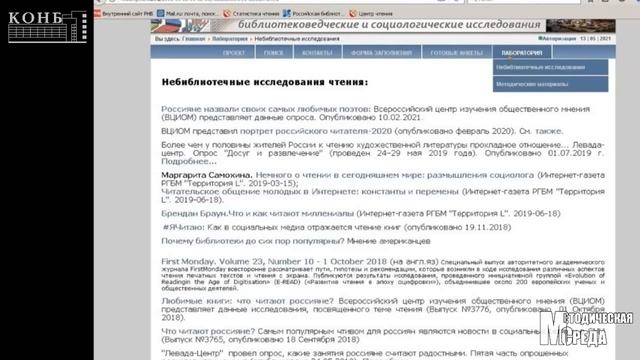Screen dimensions: 640x360
Task: Go to 'Лаборатория' in the breadcrumb
Action: point(230,39)
